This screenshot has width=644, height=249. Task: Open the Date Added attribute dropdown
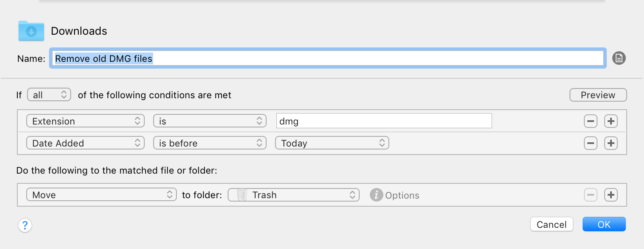click(85, 143)
